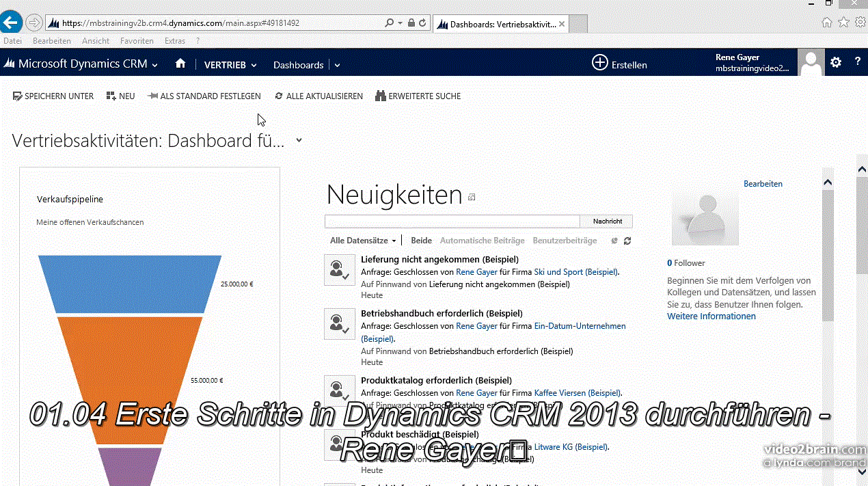Open CRM settings gear in navigation bar
Viewport: 868px width, 486px height.
836,62
